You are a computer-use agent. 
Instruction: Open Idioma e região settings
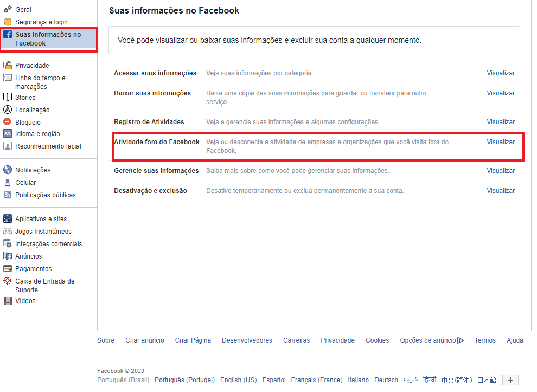click(37, 134)
